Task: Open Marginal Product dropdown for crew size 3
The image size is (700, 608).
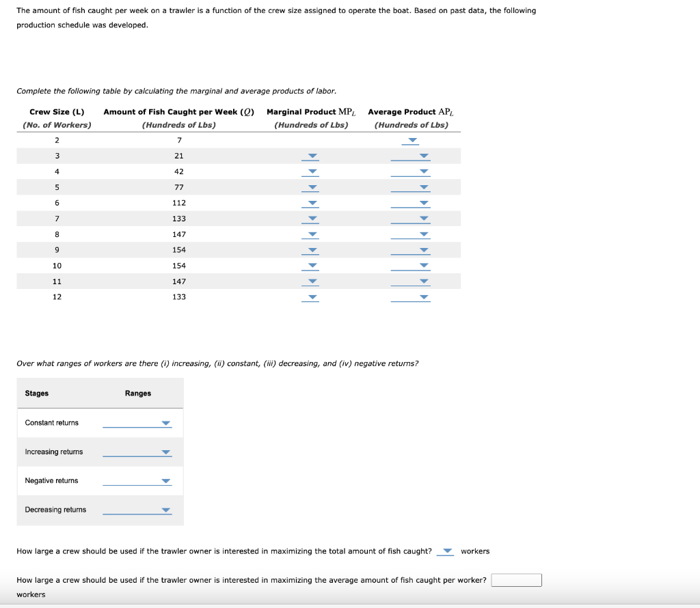Action: click(310, 156)
